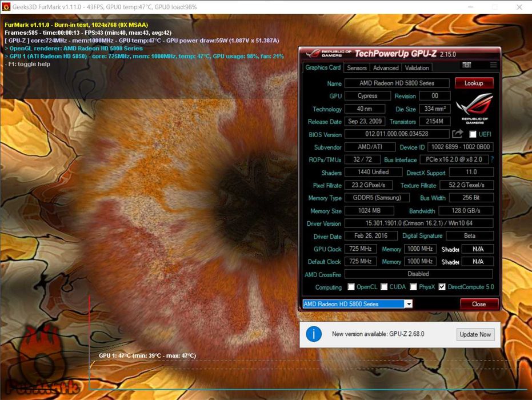Open the Validation tab
Image resolution: width=532 pixels, height=400 pixels.
tap(417, 68)
